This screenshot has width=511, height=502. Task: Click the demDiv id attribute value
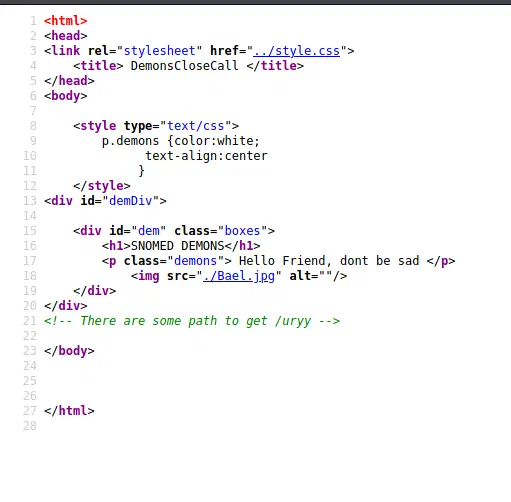tap(131, 201)
